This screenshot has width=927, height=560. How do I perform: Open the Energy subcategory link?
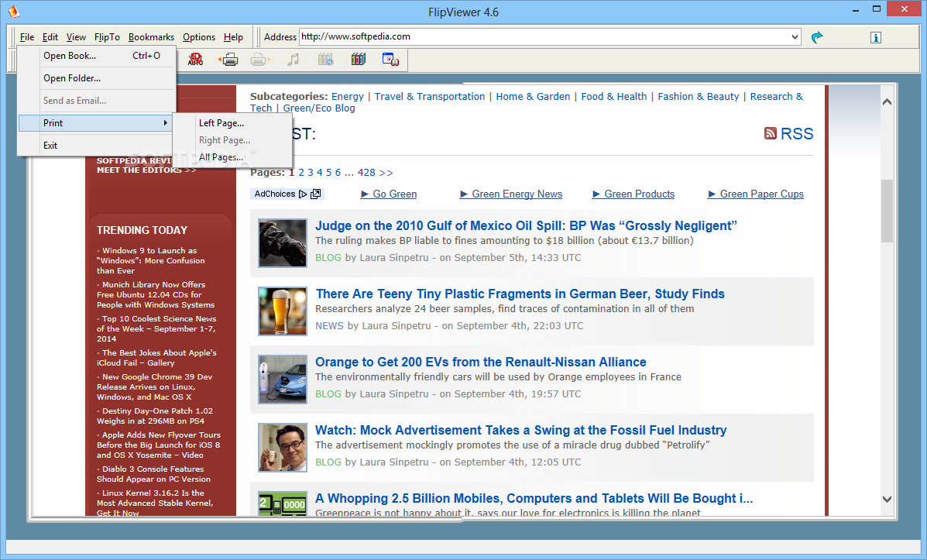(348, 96)
